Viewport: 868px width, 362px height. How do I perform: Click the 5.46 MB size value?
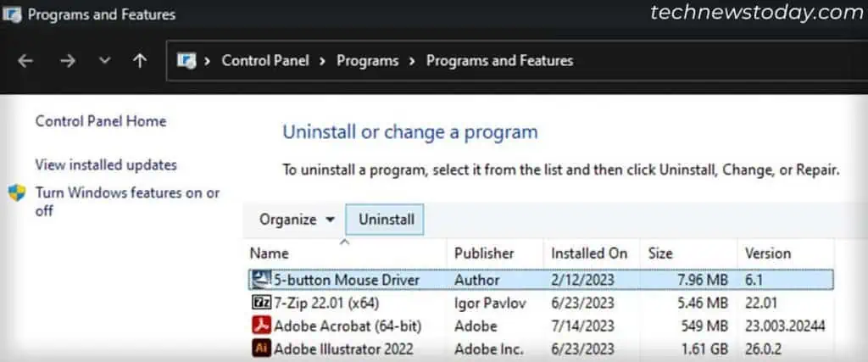[703, 303]
